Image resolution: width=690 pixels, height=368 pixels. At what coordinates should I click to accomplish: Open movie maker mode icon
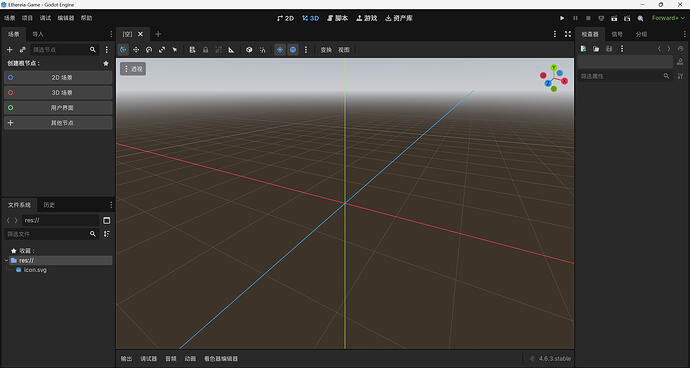(640, 18)
